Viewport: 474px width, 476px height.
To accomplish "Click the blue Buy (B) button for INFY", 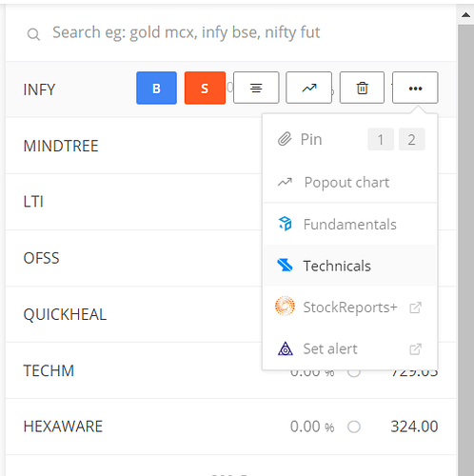I will click(x=156, y=88).
